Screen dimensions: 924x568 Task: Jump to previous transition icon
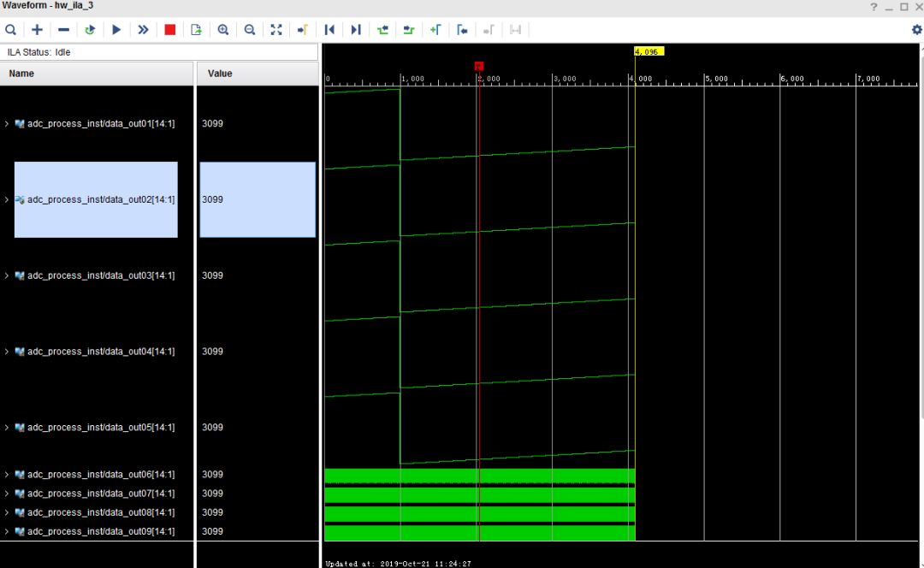click(382, 29)
